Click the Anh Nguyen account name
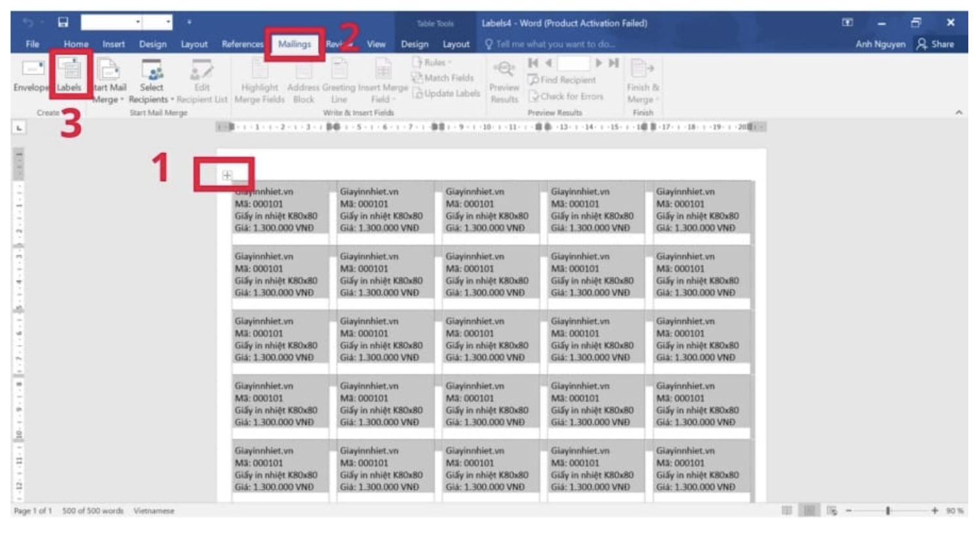 [880, 44]
